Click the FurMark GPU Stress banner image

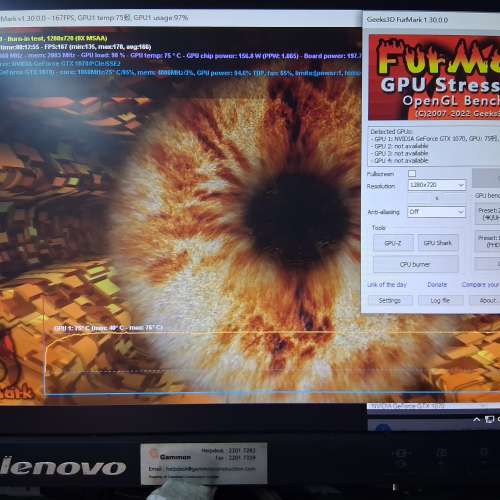coord(434,77)
